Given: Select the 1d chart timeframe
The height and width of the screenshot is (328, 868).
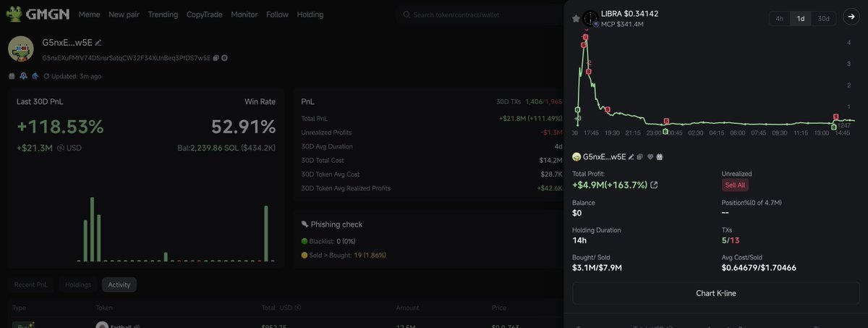Looking at the screenshot, I should coord(801,19).
